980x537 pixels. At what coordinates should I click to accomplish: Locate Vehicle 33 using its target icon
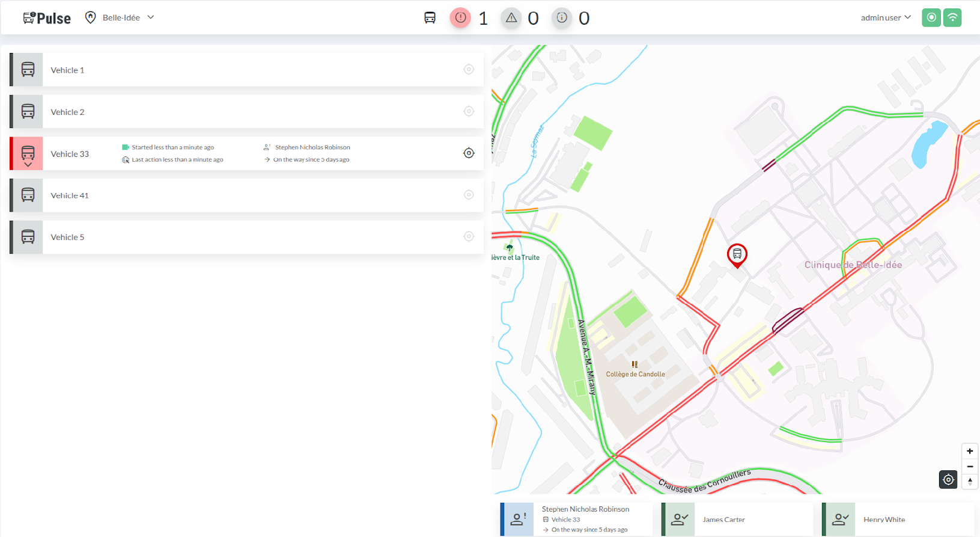[x=469, y=153]
